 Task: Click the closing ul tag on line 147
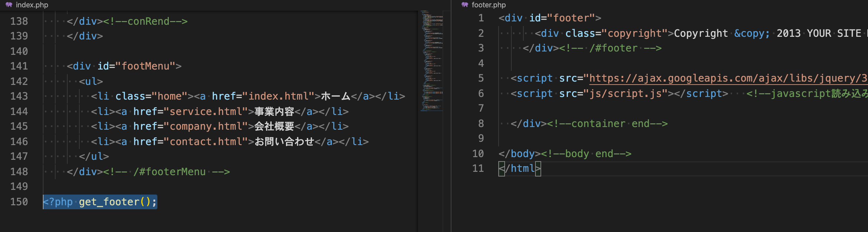(94, 156)
